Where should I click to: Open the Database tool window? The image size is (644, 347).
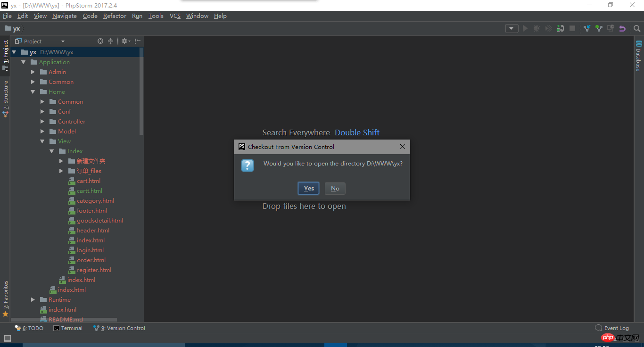[639, 56]
